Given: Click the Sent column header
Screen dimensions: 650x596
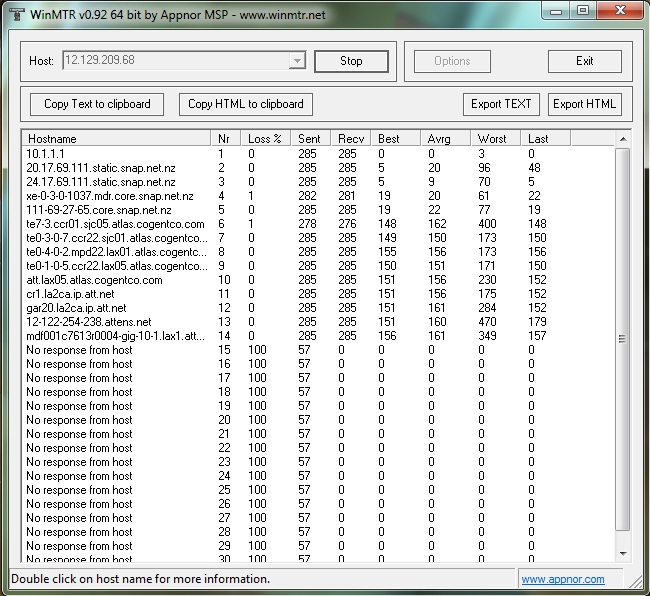Looking at the screenshot, I should (311, 138).
